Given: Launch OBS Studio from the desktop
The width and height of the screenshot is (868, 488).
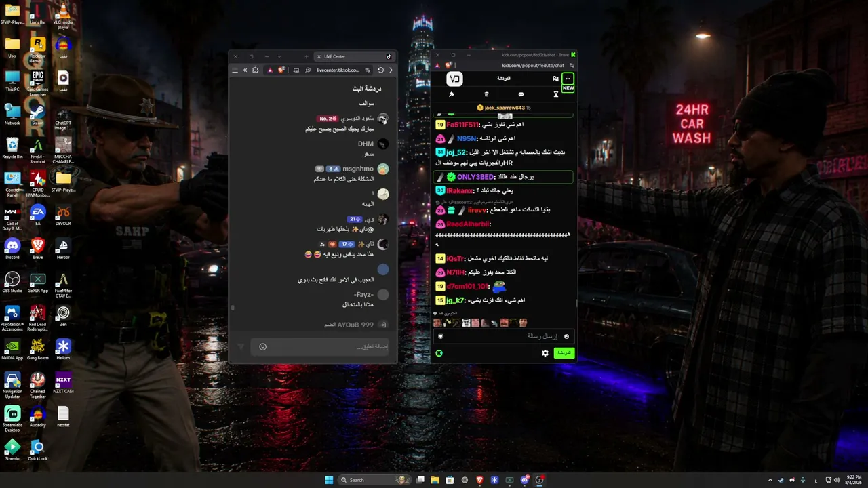Looking at the screenshot, I should point(12,282).
